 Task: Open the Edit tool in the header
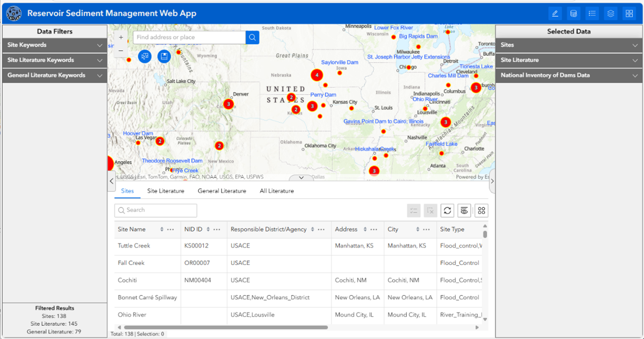[555, 13]
